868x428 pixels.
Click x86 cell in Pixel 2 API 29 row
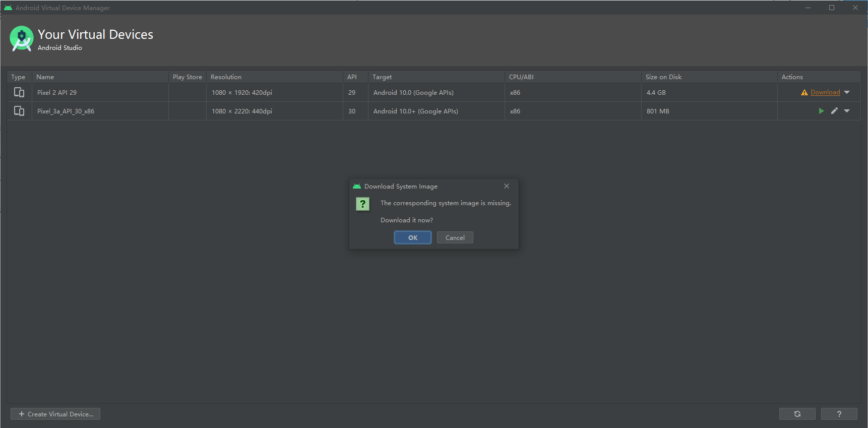[573, 92]
